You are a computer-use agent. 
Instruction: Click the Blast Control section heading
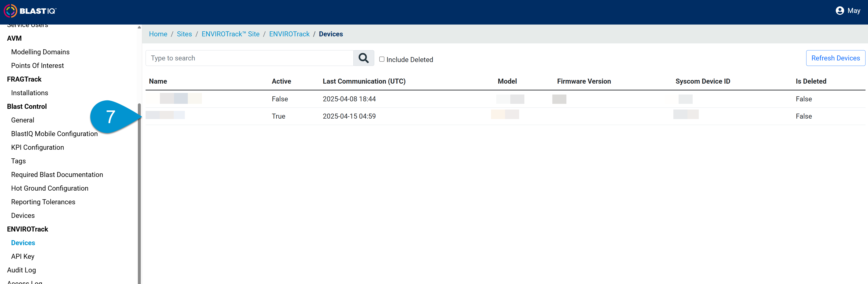coord(27,107)
